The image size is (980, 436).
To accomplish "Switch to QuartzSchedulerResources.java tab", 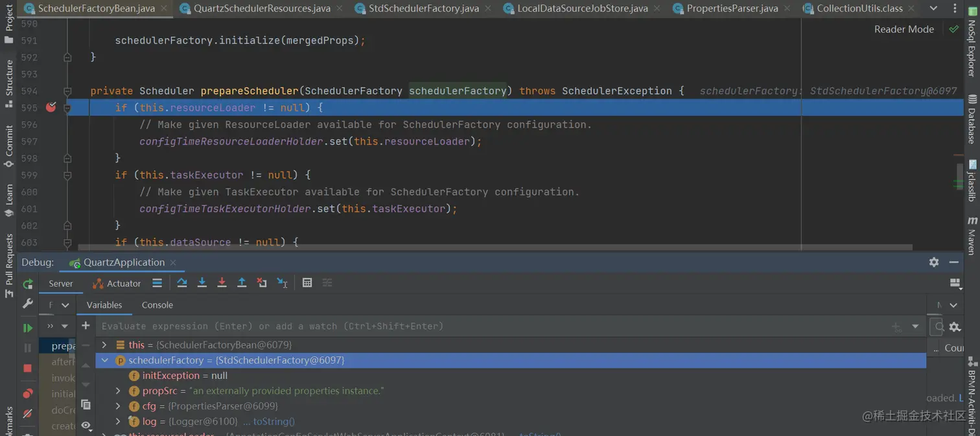I will pos(261,8).
